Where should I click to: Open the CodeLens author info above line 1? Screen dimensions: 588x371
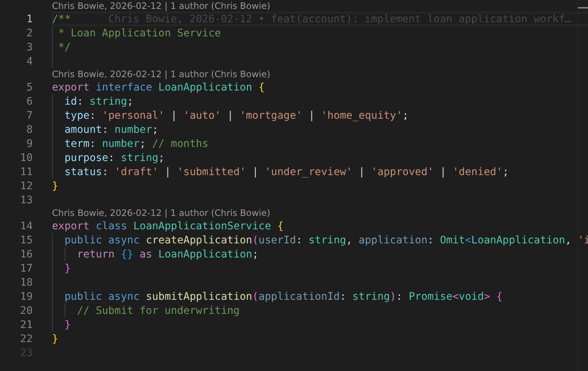coord(161,6)
